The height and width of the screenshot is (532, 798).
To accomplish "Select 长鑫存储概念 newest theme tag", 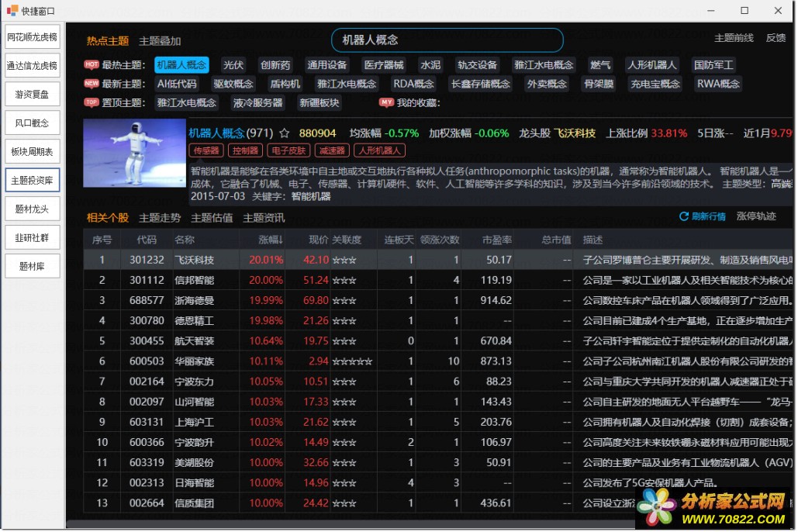I will (481, 84).
